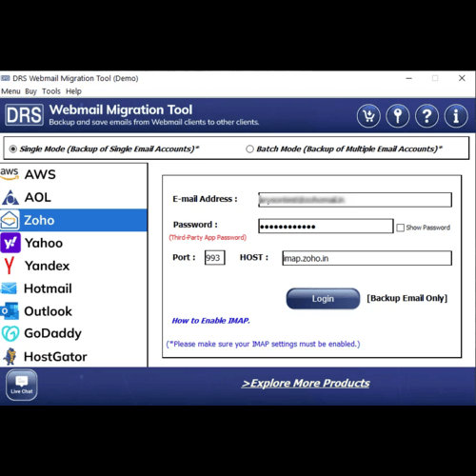This screenshot has height=476, width=476.
Task: Click the Outlook logo icon
Action: (10, 311)
